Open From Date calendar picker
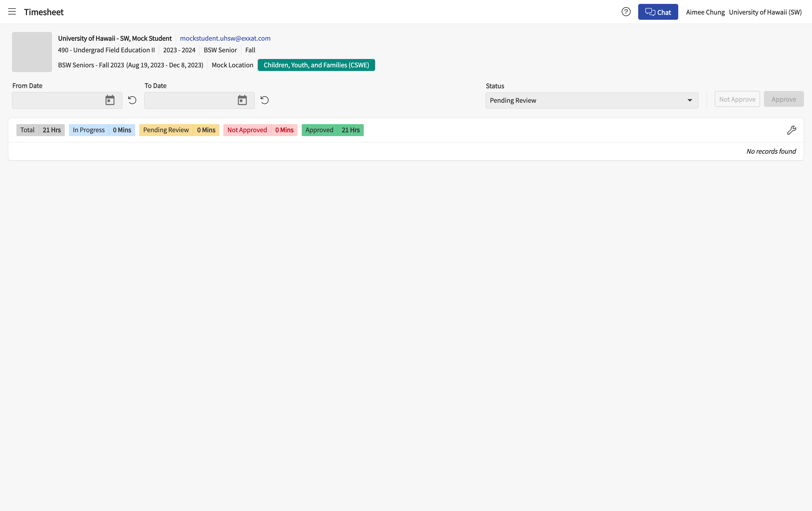 pos(110,100)
